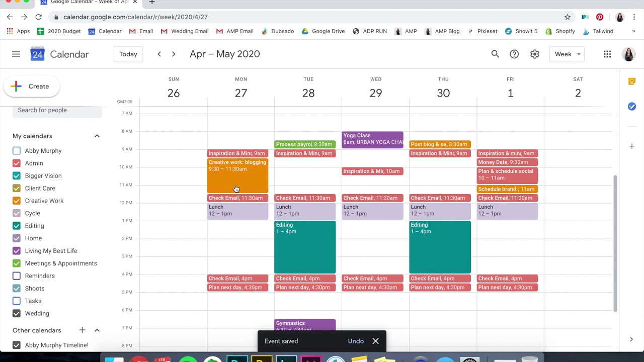Go to previous week arrow

[x=159, y=54]
